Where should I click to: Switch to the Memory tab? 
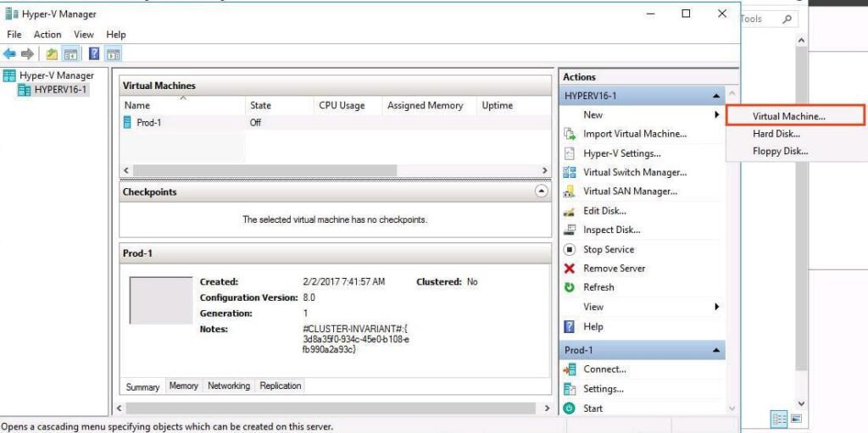(183, 386)
